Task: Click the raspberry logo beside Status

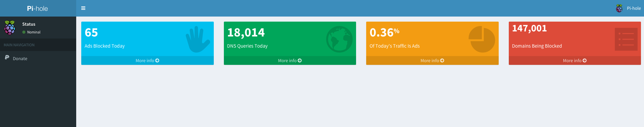Action: (x=10, y=27)
